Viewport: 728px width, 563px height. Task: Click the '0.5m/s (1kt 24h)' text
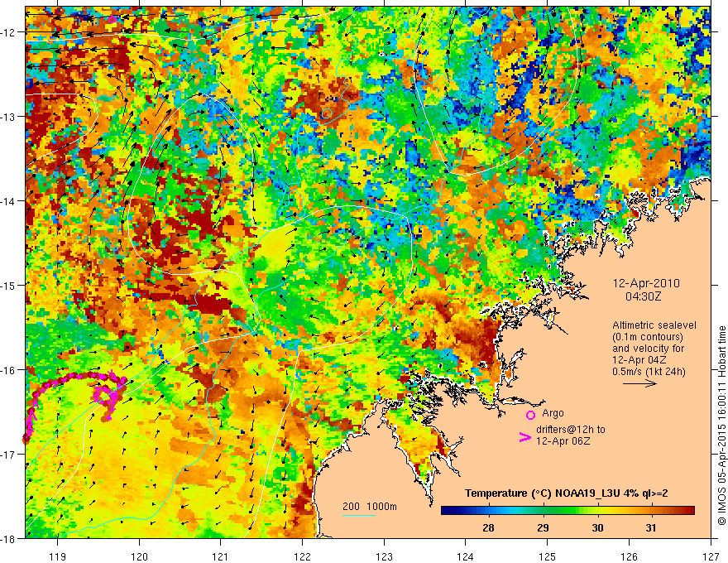[649, 372]
